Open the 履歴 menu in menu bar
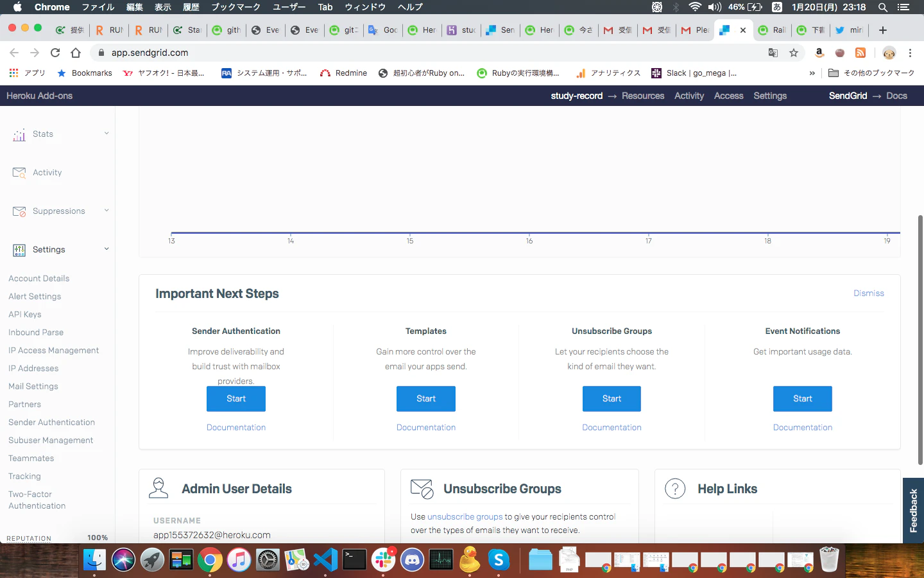The height and width of the screenshot is (578, 924). [x=191, y=7]
